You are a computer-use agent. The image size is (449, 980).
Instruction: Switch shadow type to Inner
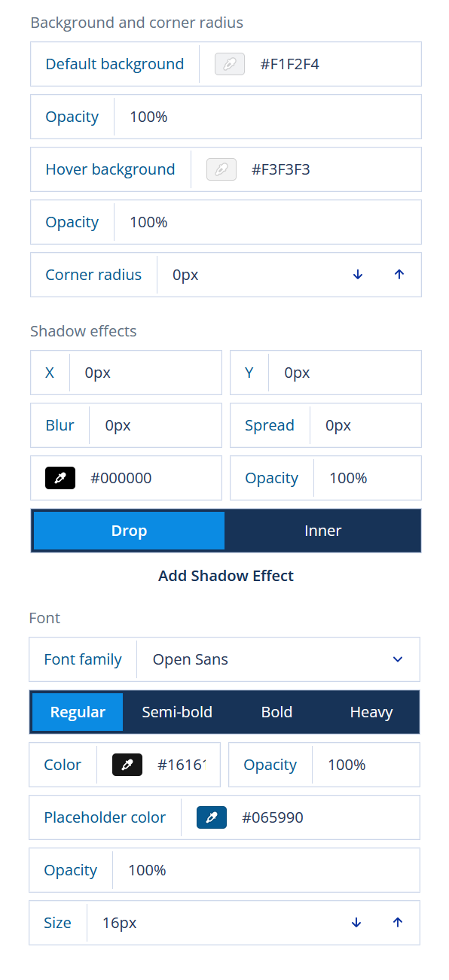click(322, 531)
